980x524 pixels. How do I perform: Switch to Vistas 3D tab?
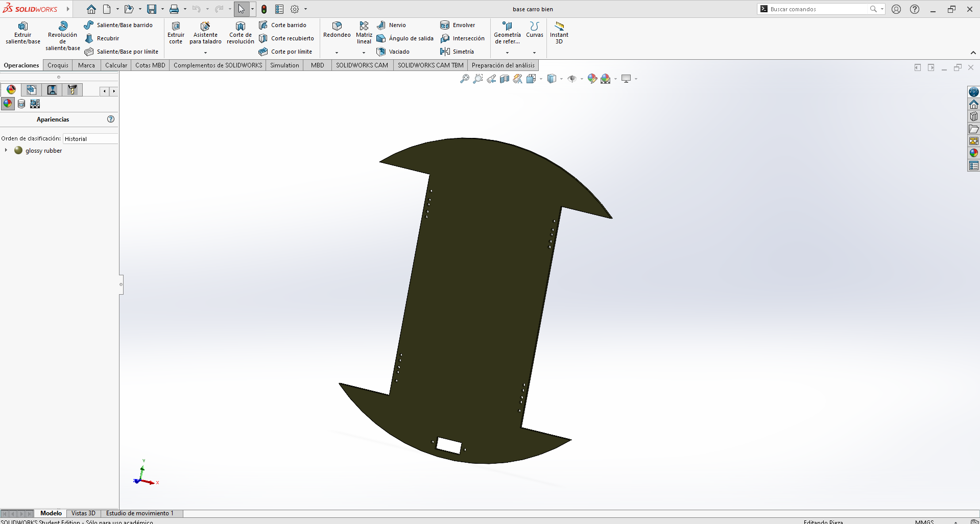(83, 513)
